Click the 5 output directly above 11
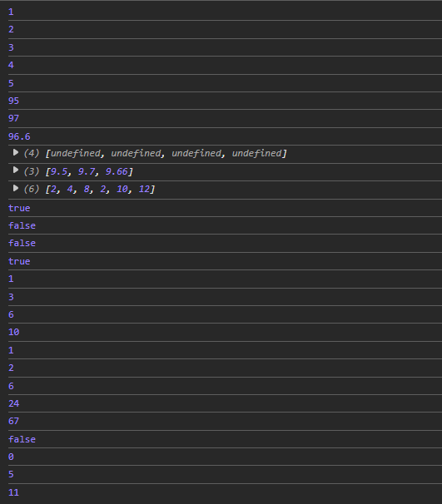This screenshot has height=504, width=442. pos(11,474)
